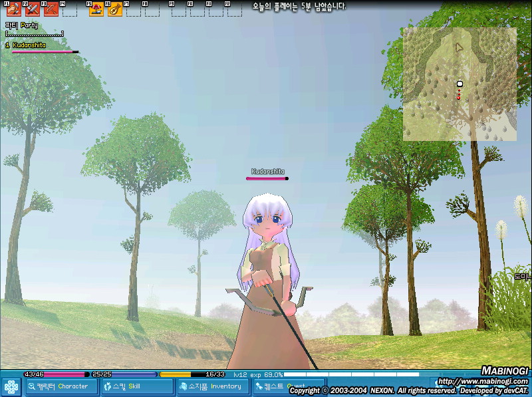Activate the F3 bow ranged attack icon
The width and height of the screenshot is (532, 397).
click(51, 9)
